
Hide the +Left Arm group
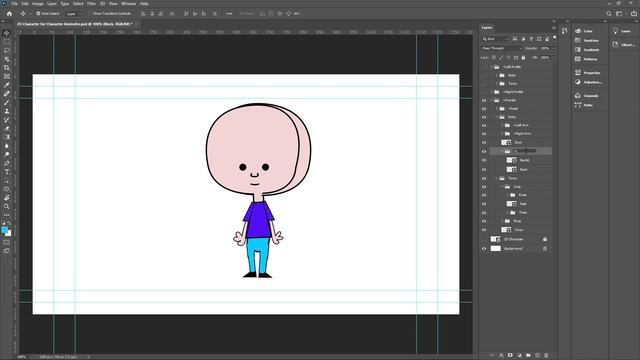pos(484,126)
